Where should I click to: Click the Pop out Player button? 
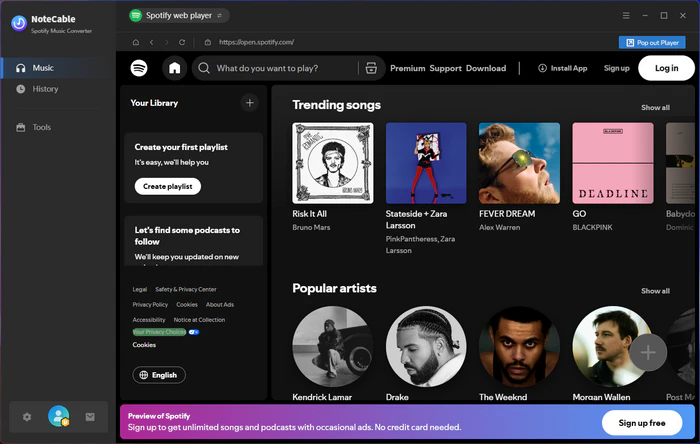[652, 42]
